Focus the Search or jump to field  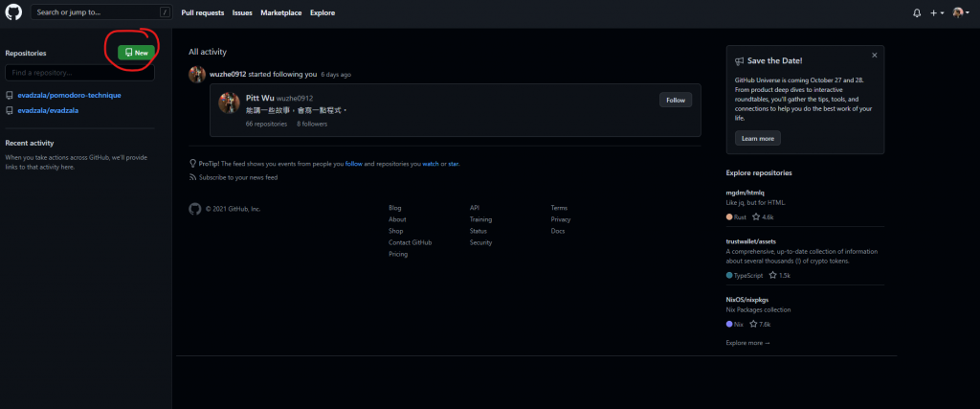point(101,12)
